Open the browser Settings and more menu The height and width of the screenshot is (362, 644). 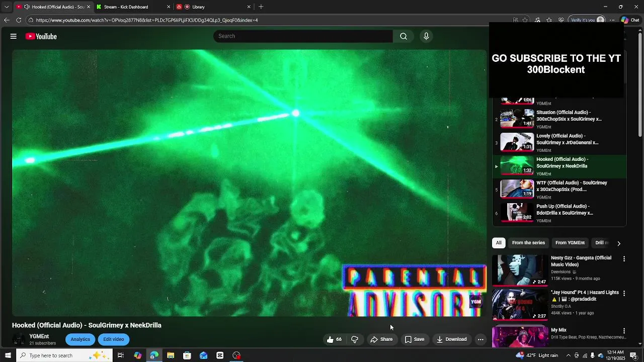coord(612,20)
